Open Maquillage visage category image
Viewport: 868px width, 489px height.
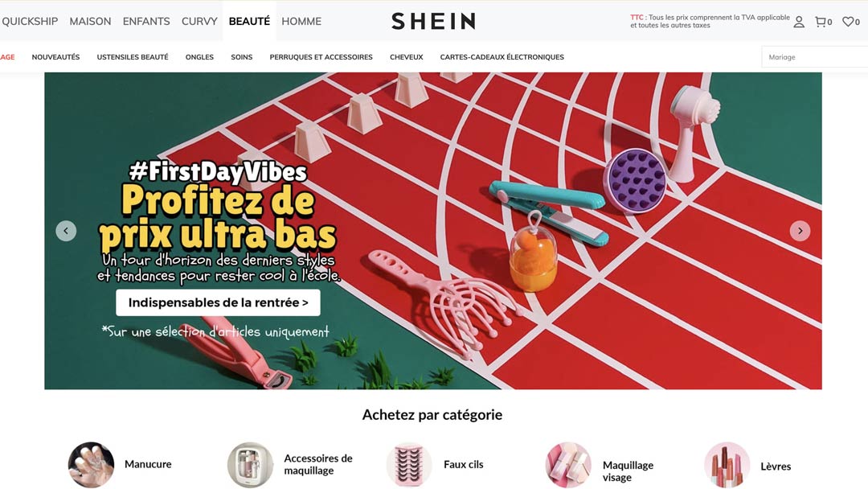click(x=568, y=464)
